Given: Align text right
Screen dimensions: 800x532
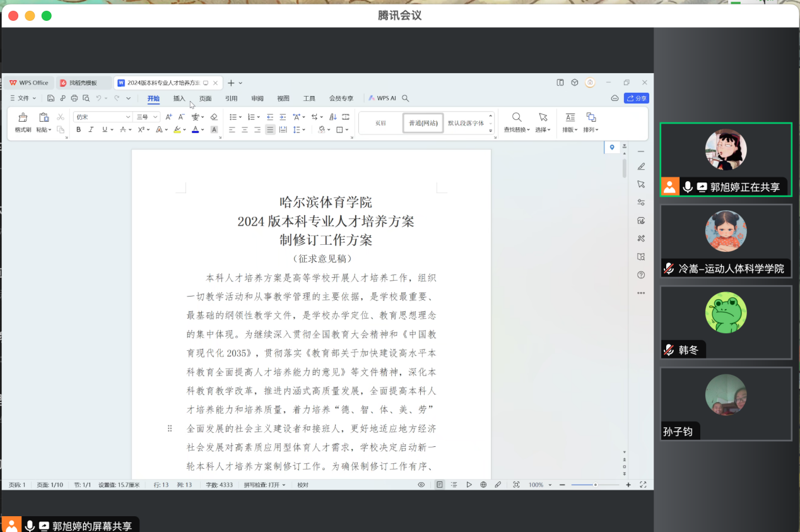Looking at the screenshot, I should click(257, 129).
